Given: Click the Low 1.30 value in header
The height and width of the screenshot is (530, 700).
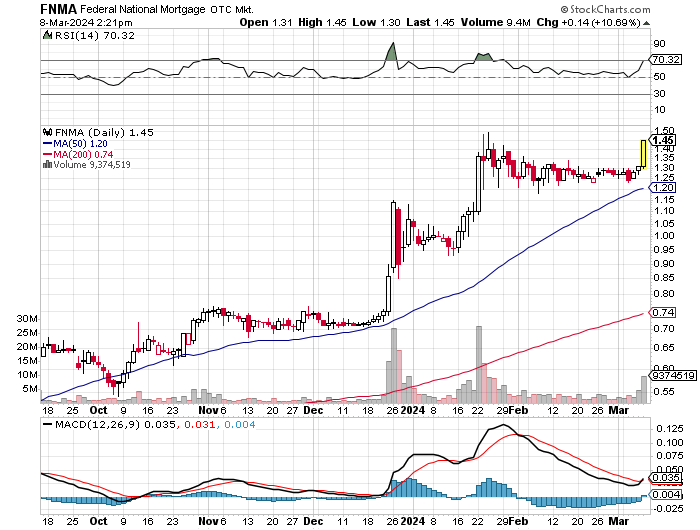Looking at the screenshot, I should [376, 22].
